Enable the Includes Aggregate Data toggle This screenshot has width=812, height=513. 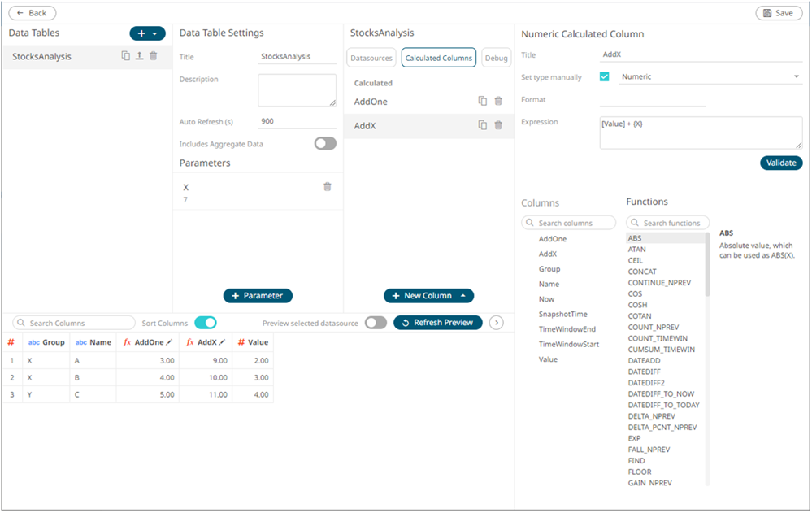point(324,143)
